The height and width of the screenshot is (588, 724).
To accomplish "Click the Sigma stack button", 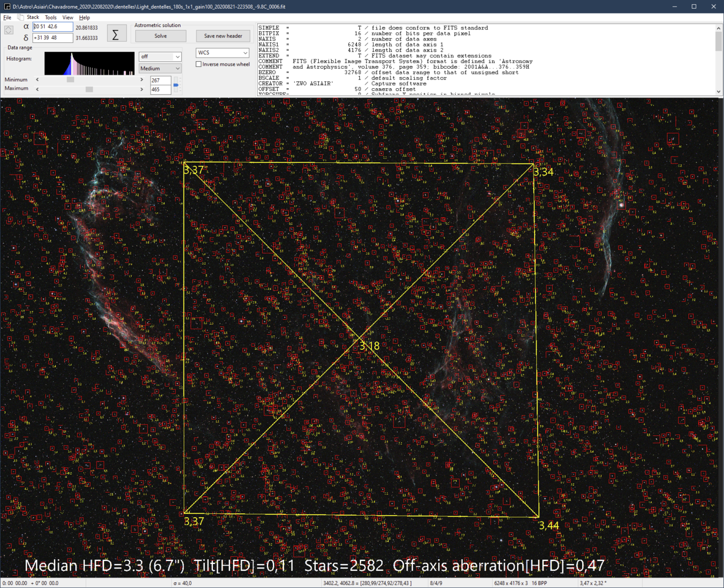I will tap(115, 34).
